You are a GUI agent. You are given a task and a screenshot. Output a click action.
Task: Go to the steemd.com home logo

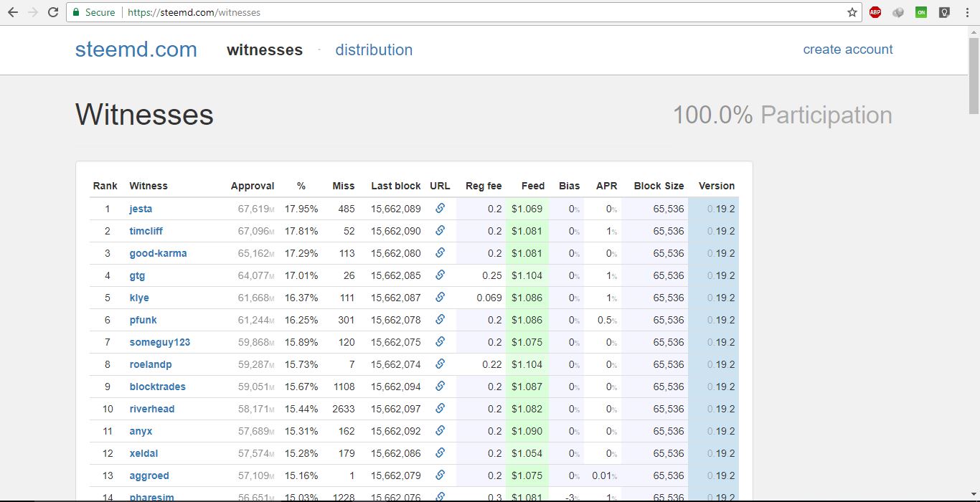point(136,49)
